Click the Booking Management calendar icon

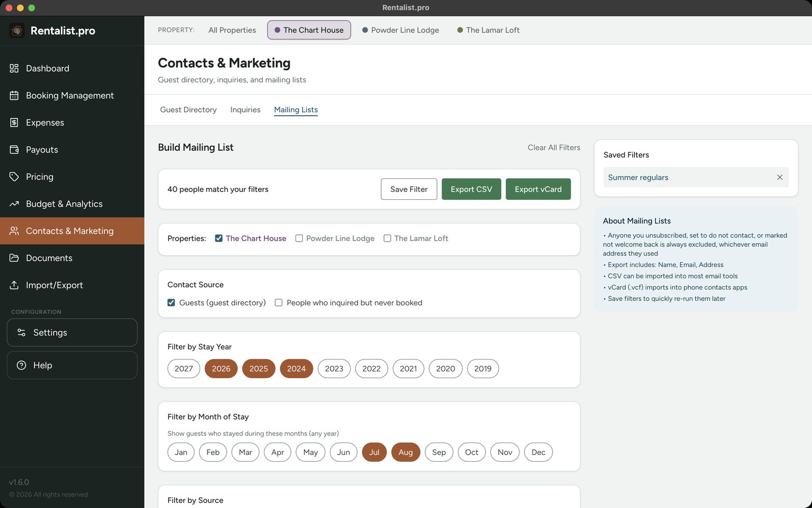pyautogui.click(x=14, y=95)
